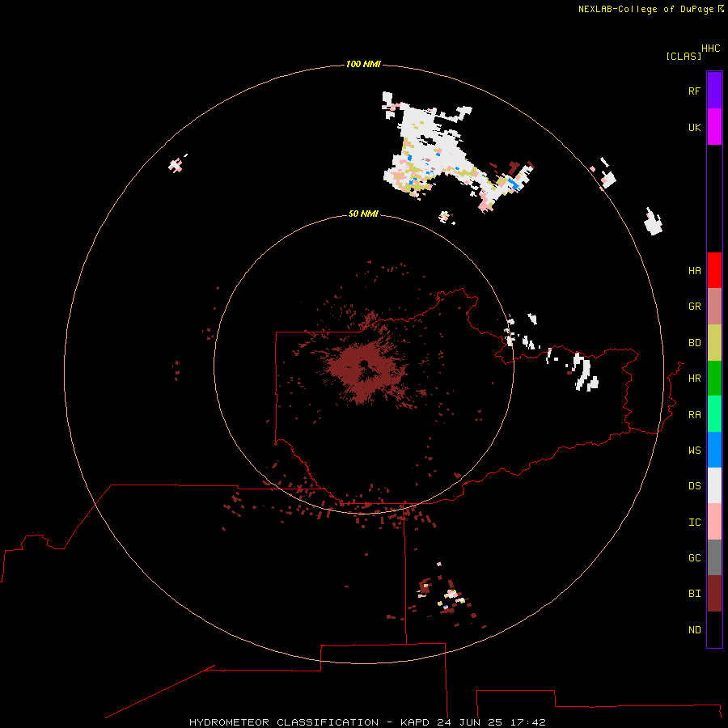728x728 pixels.
Task: Click the UK legend label
Action: click(x=694, y=127)
